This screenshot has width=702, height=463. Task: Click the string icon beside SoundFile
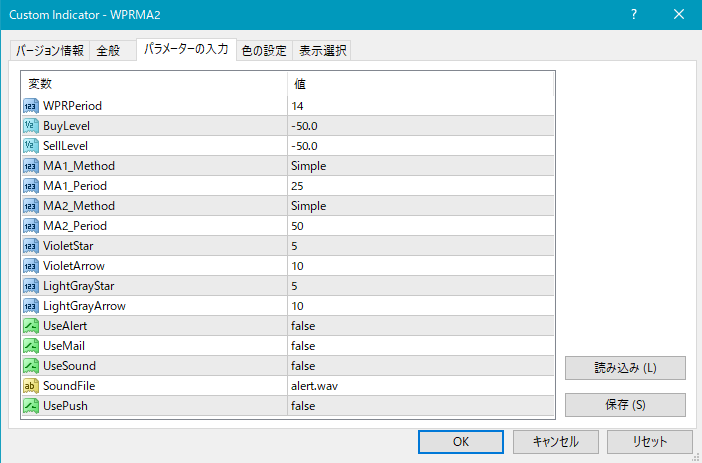30,386
